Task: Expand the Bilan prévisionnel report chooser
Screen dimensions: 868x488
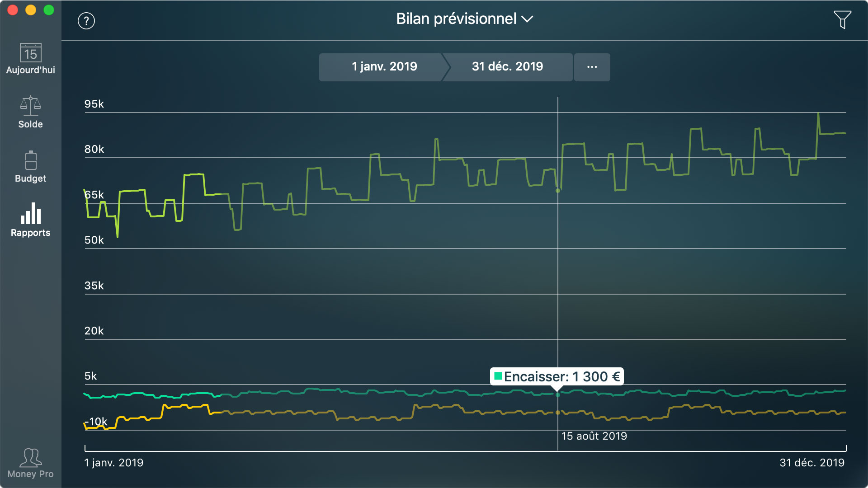Action: [x=464, y=19]
